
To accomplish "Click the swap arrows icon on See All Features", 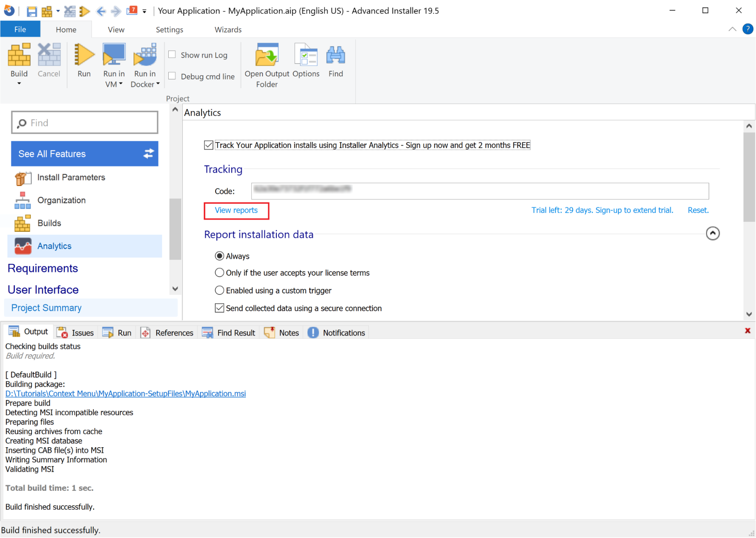I will click(149, 153).
